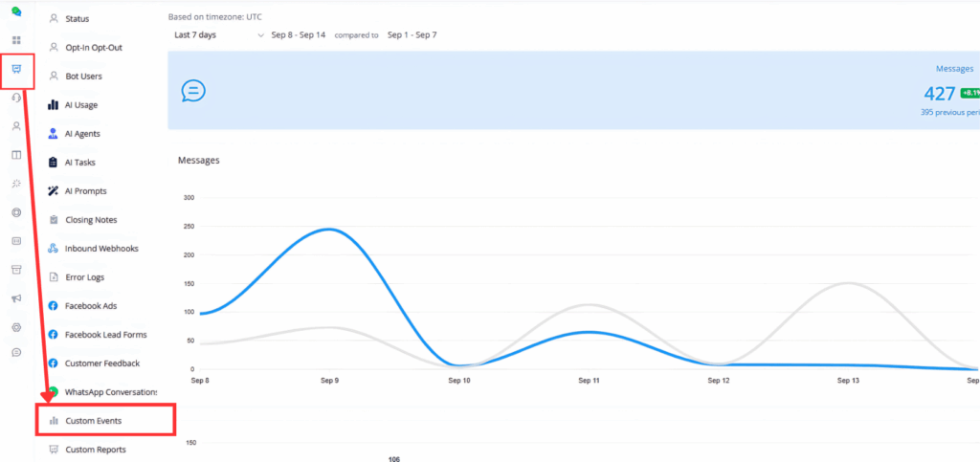Click the Opt-In Opt-Out menu item
The height and width of the screenshot is (462, 980).
(x=93, y=48)
